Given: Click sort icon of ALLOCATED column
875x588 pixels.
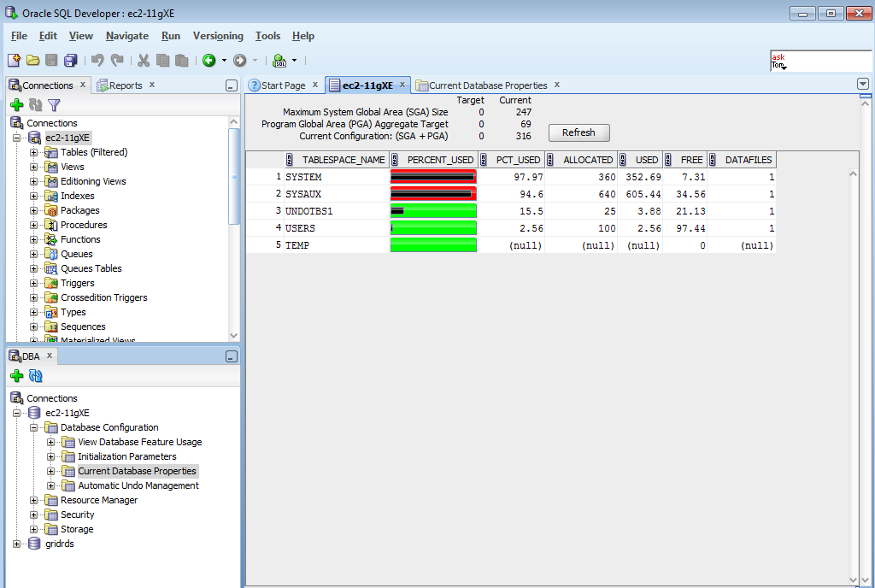Looking at the screenshot, I should click(x=550, y=160).
